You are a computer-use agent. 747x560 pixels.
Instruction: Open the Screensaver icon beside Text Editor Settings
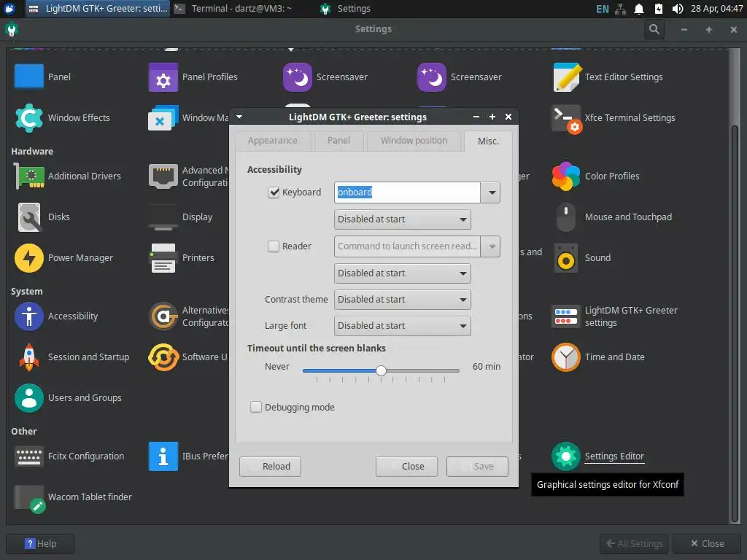click(432, 77)
